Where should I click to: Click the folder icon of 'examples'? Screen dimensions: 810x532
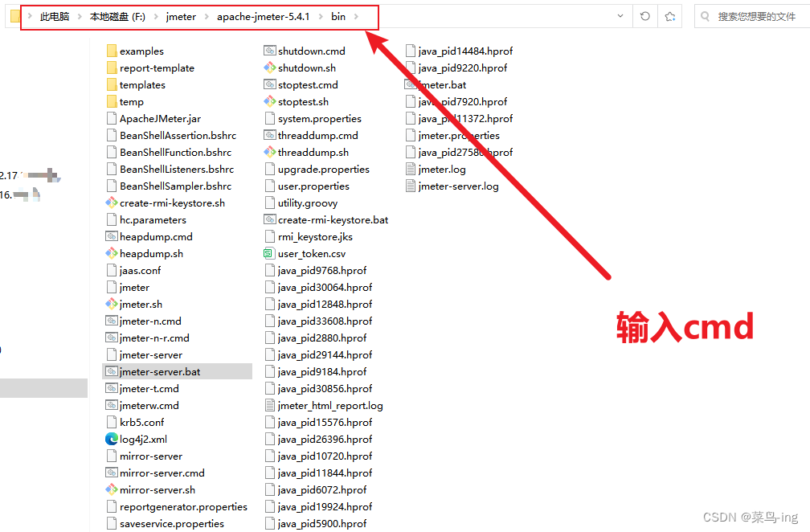(111, 51)
